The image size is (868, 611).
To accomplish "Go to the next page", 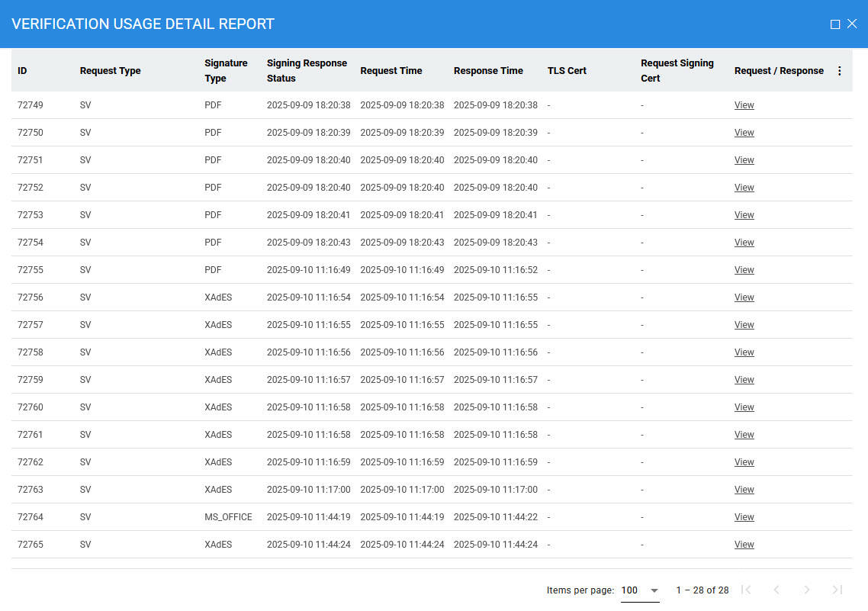I will tap(807, 590).
